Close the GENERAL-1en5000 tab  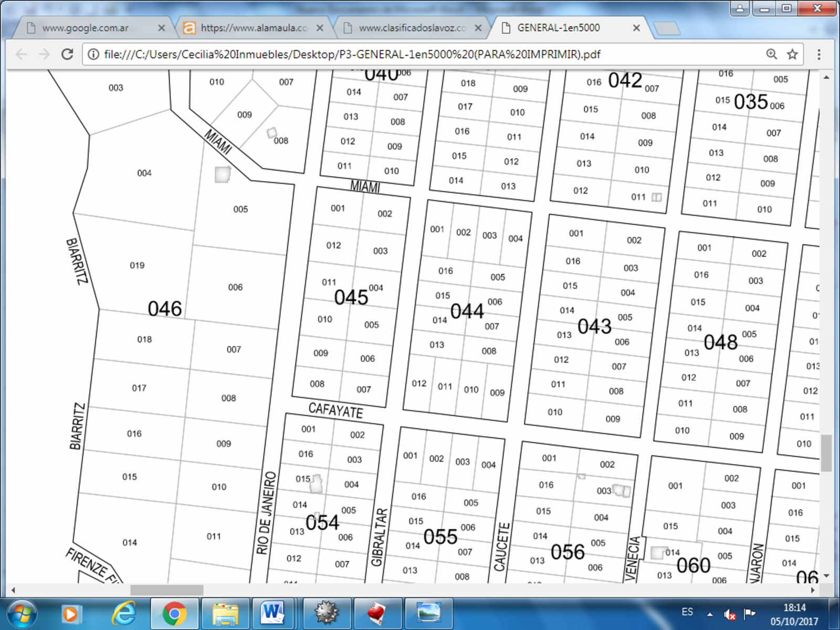point(636,28)
